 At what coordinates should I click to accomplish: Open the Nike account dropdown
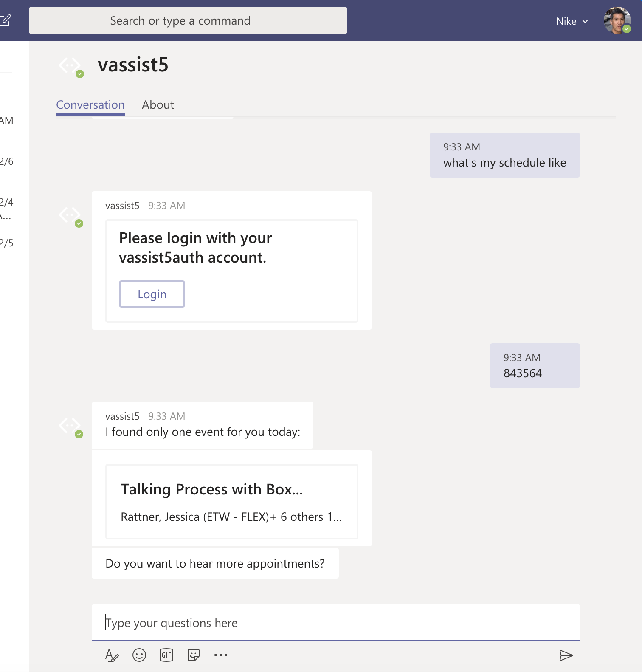click(572, 21)
